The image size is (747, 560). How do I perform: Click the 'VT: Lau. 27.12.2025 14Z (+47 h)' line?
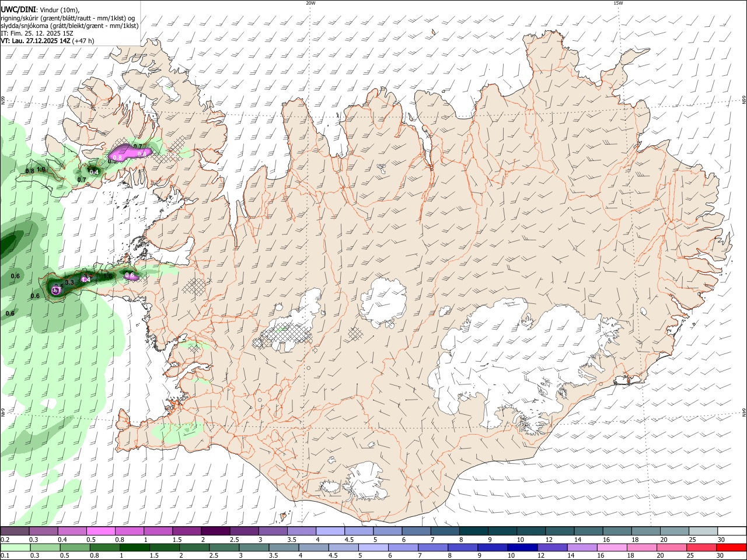(47, 41)
